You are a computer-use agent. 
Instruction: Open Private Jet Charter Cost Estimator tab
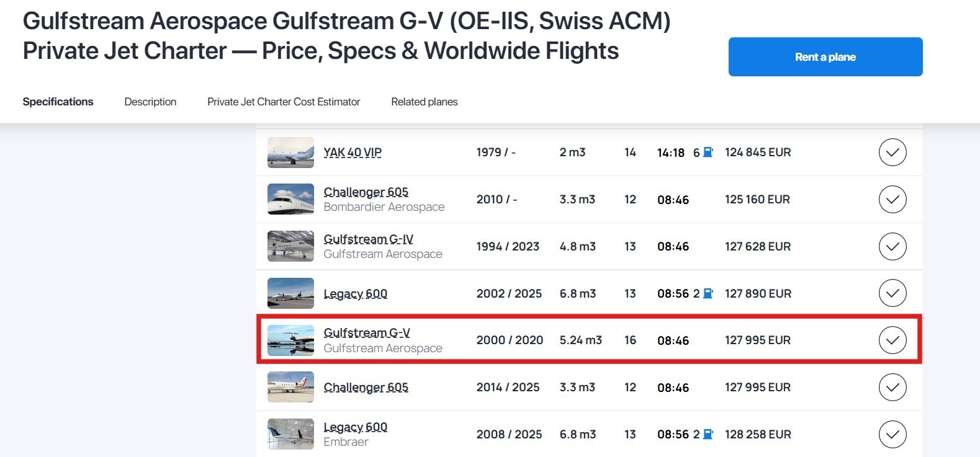284,102
